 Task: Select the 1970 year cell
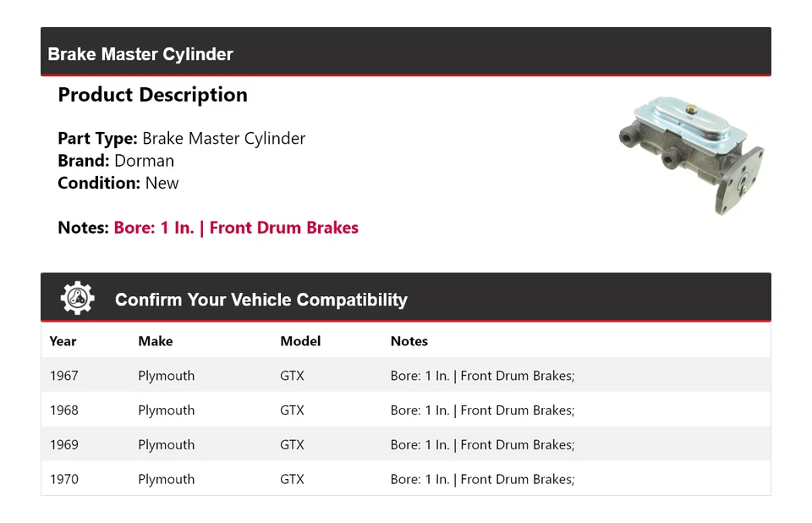pos(63,479)
